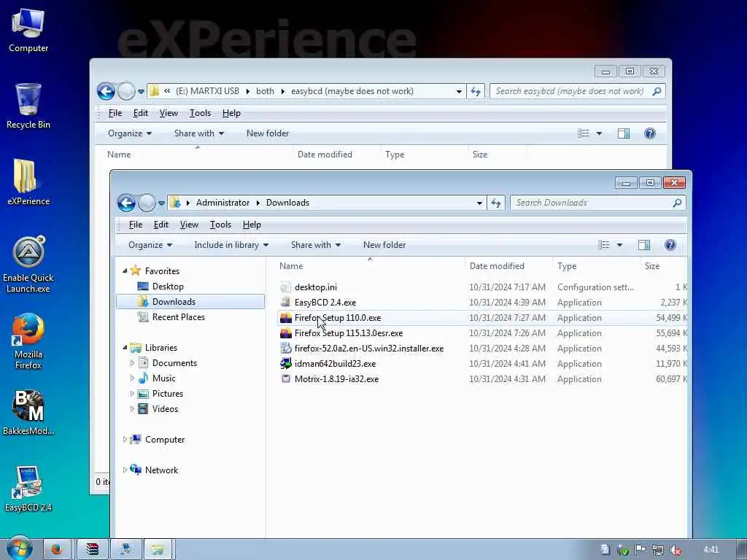Select the eXPerience folder on desktop

[28, 182]
